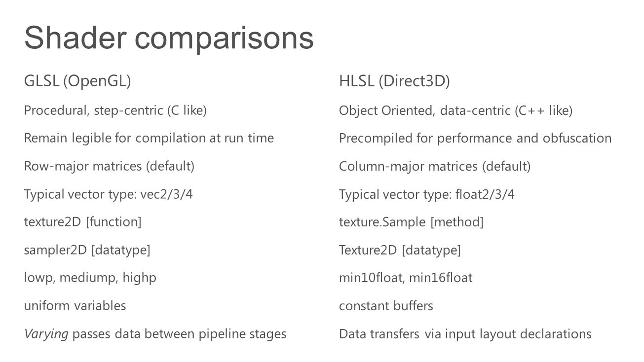Click Typical vector type: float2/3/4
The width and height of the screenshot is (644, 362).
[x=427, y=194]
